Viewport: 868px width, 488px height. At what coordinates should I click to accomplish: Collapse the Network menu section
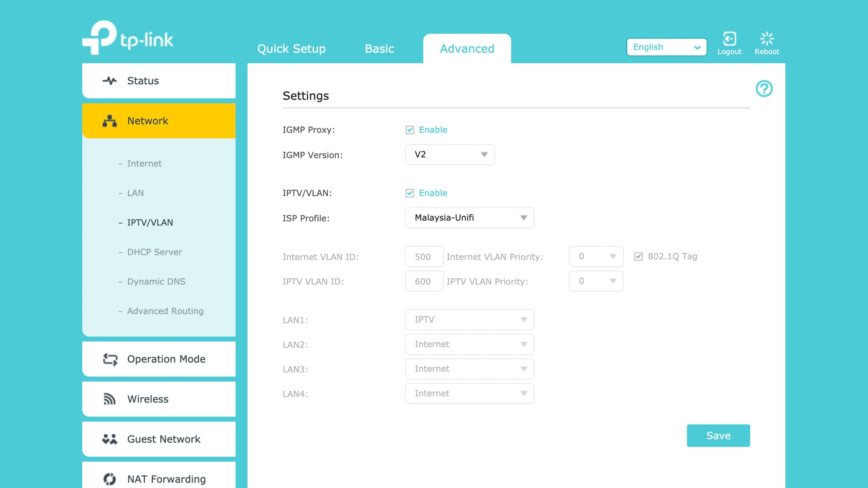click(159, 121)
